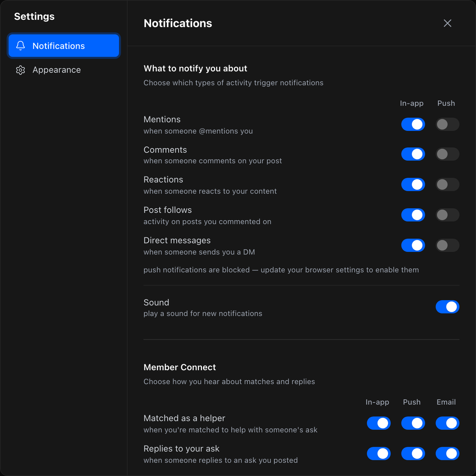Switch to the Appearance settings tab
This screenshot has height=476, width=476.
64,70
